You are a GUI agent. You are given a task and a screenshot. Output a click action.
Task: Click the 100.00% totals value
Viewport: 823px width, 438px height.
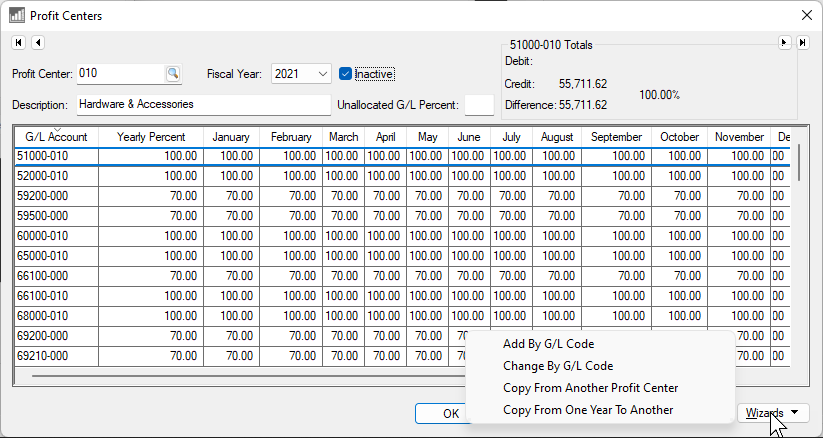point(660,95)
